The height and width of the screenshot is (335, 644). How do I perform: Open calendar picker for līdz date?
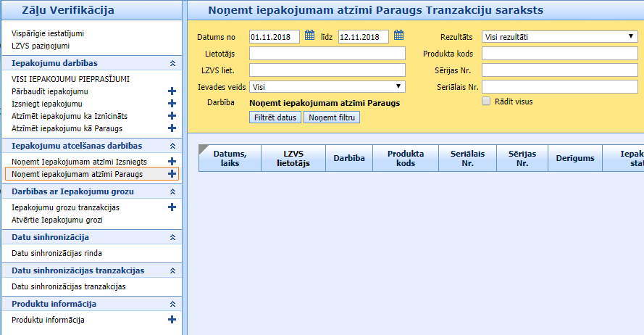coord(398,36)
